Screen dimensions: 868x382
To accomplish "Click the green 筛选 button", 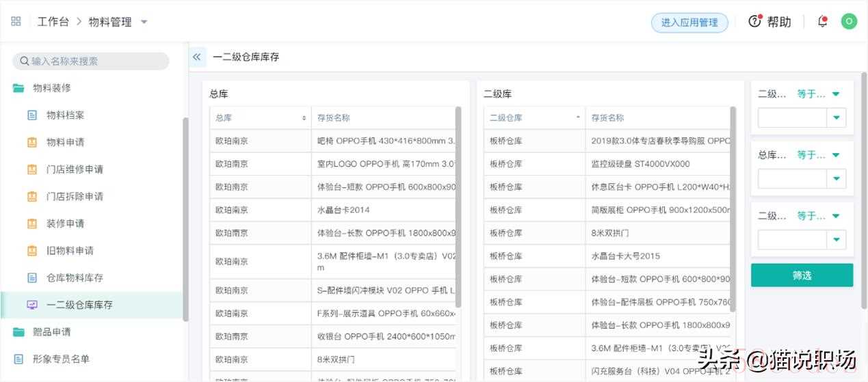I will (802, 275).
